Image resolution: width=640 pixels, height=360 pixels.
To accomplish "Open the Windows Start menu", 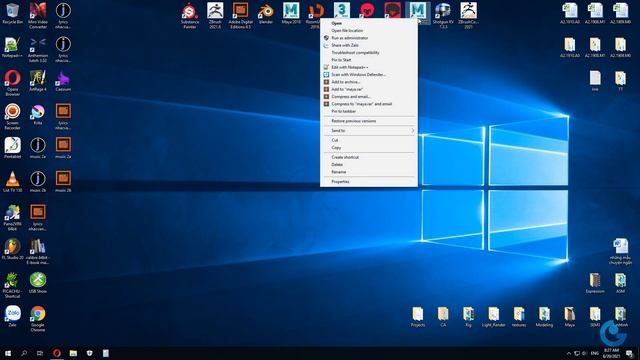I will pyautogui.click(x=8, y=353).
